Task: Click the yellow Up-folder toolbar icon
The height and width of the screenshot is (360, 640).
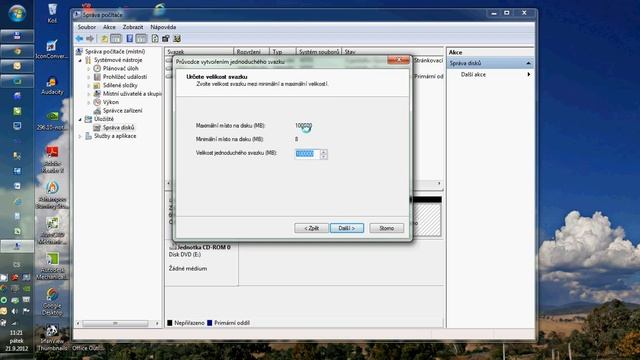Action: click(x=104, y=39)
